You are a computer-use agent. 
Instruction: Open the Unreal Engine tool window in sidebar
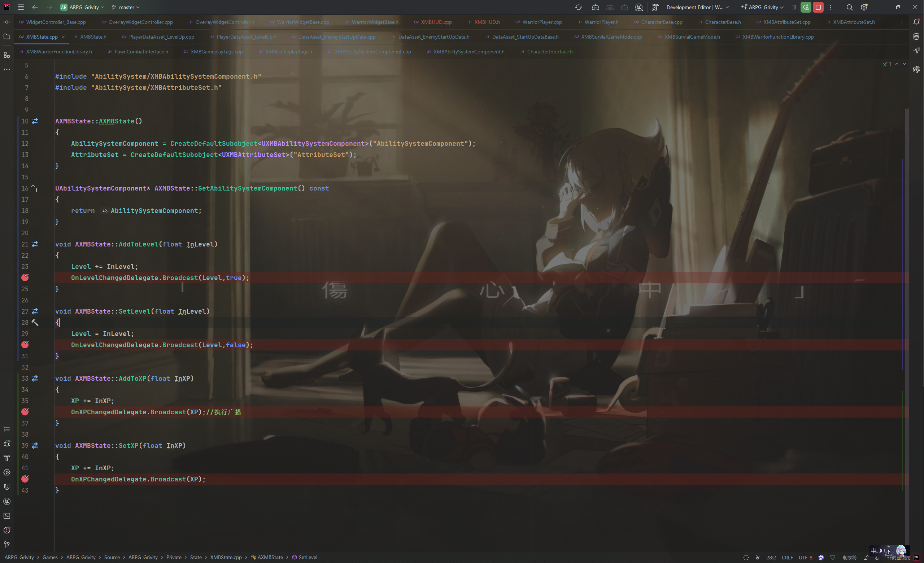tap(7, 501)
